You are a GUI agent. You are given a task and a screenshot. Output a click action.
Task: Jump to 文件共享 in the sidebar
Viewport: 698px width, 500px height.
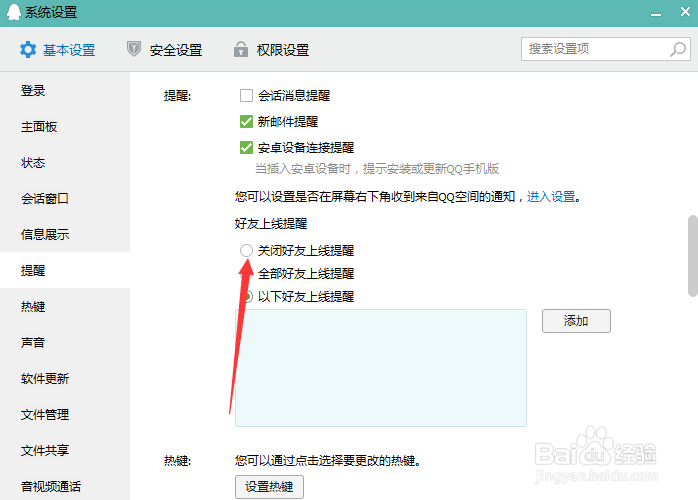click(65, 451)
